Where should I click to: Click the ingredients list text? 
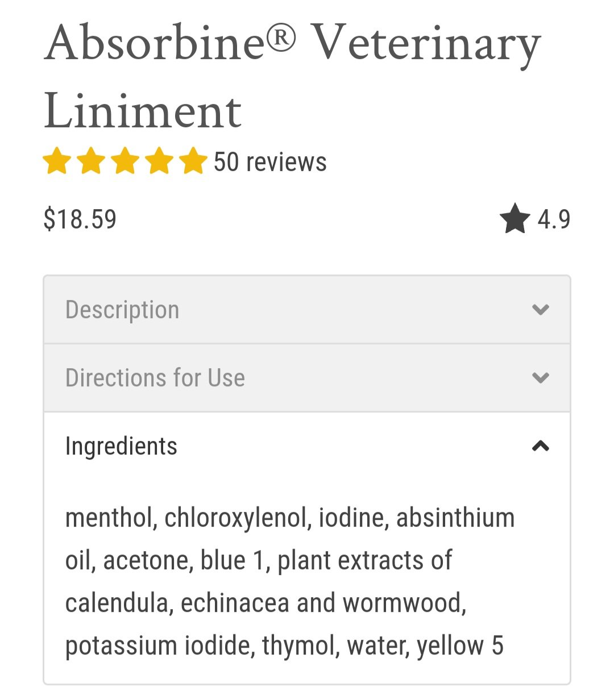[290, 581]
